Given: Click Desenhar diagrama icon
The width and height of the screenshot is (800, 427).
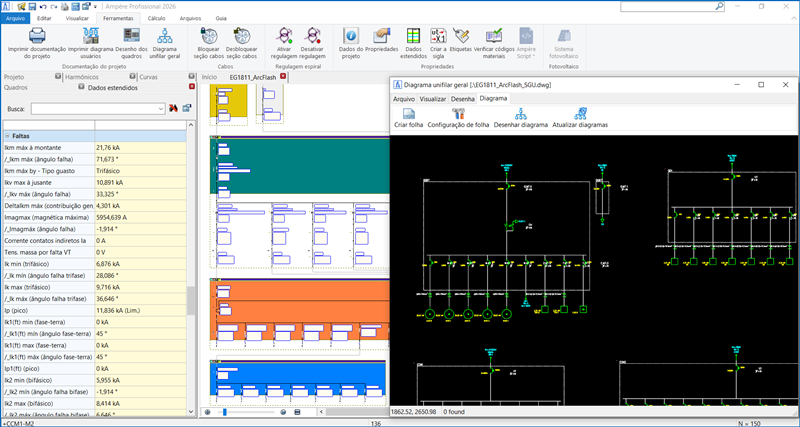Looking at the screenshot, I should pyautogui.click(x=521, y=113).
